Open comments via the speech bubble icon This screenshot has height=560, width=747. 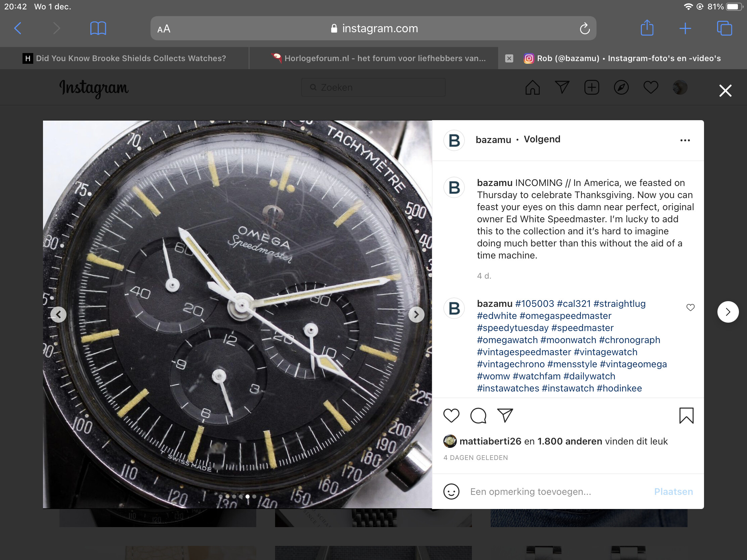478,416
